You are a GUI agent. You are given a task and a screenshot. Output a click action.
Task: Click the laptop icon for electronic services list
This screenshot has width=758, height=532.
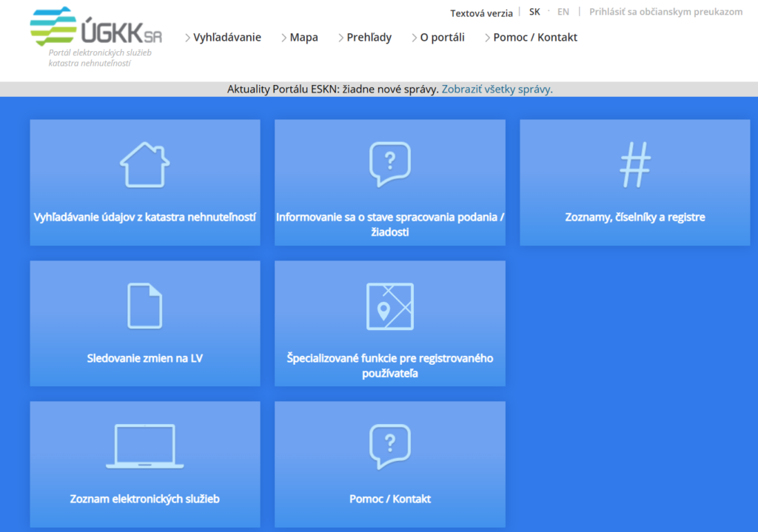[145, 446]
